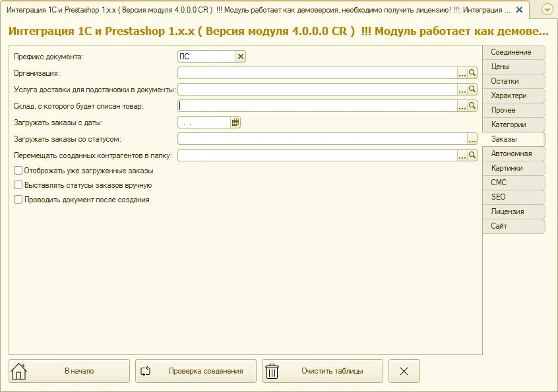Switch to the Сайт tab

[x=514, y=226]
